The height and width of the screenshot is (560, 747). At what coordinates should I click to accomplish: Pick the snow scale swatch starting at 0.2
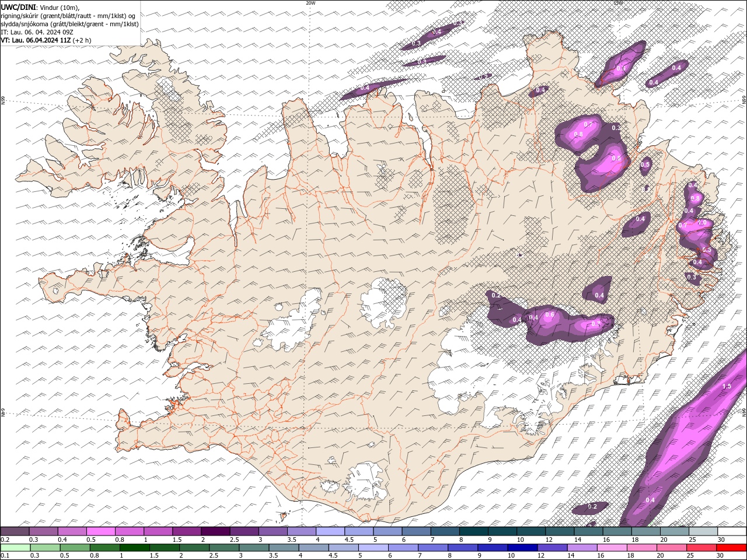pyautogui.click(x=15, y=531)
